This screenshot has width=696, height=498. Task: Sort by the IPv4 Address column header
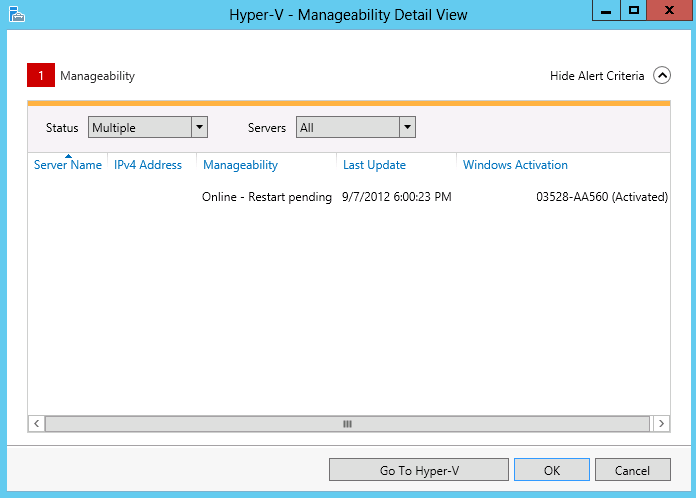point(148,165)
